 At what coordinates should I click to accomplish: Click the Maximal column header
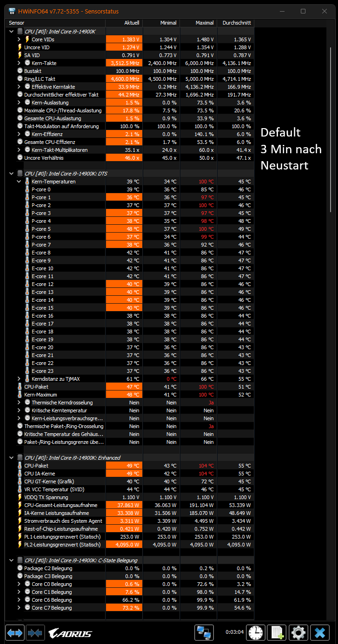tap(199, 23)
